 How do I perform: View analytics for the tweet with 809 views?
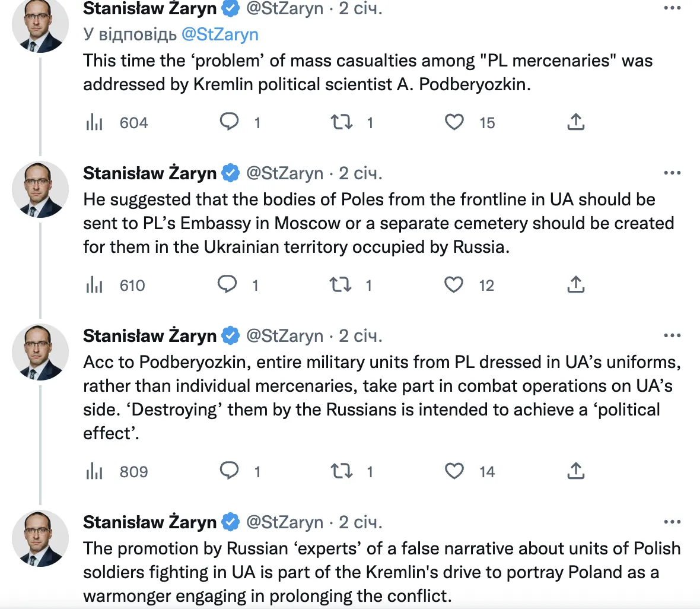[x=94, y=472]
